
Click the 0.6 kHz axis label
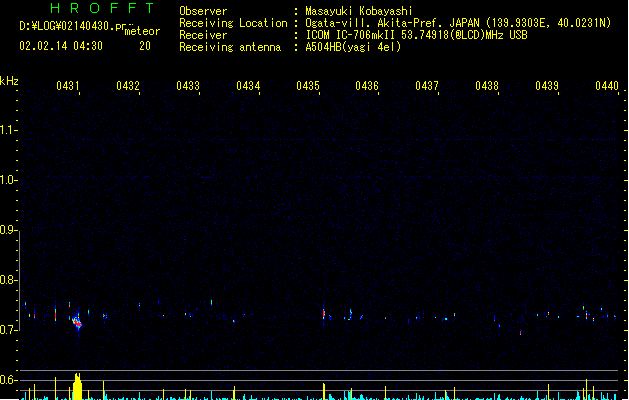(x=8, y=380)
